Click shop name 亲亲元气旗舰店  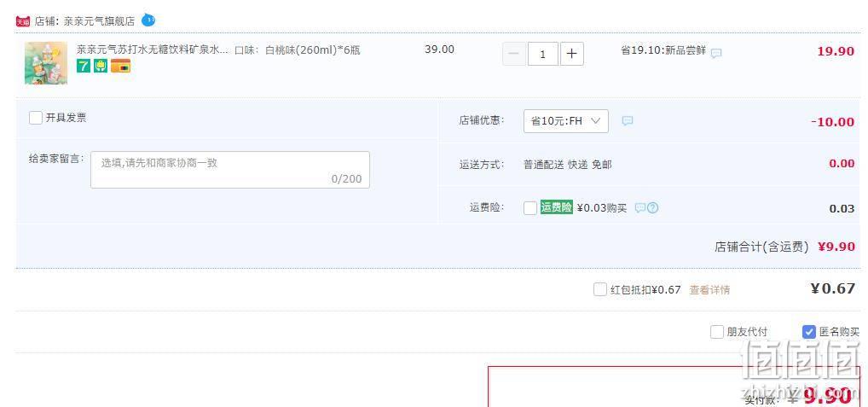99,21
